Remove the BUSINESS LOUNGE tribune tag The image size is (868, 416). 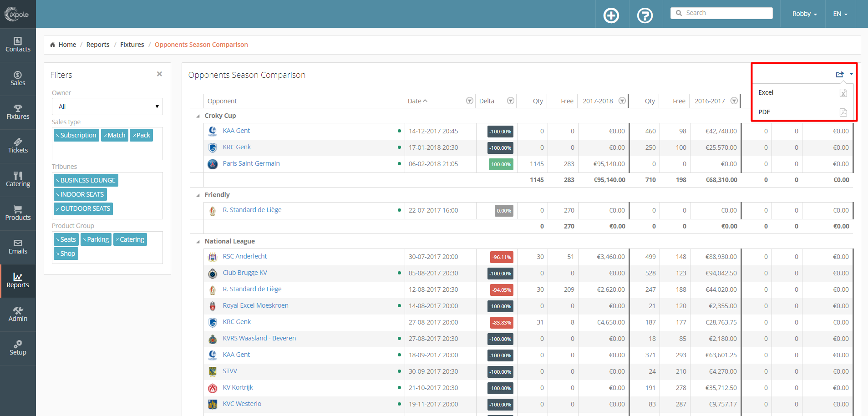point(58,181)
